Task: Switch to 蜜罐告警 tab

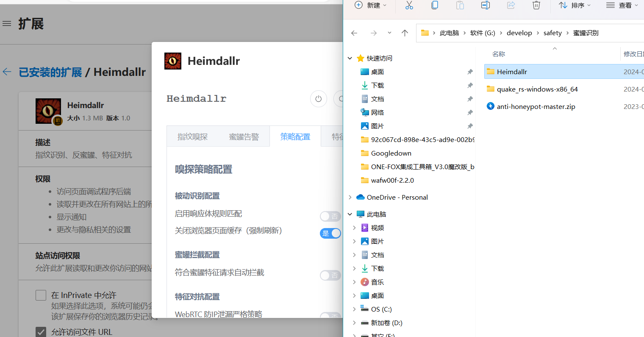Action: pos(244,136)
